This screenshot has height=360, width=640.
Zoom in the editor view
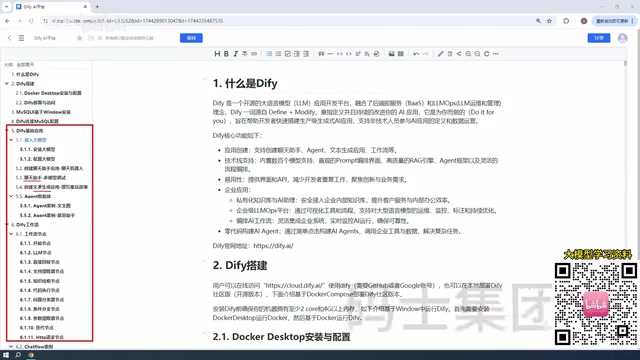pyautogui.click(x=468, y=54)
